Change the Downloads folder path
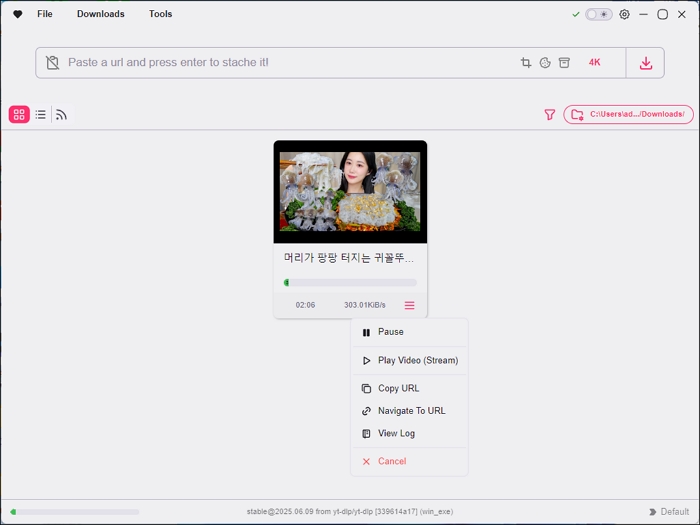This screenshot has height=525, width=700. [629, 114]
